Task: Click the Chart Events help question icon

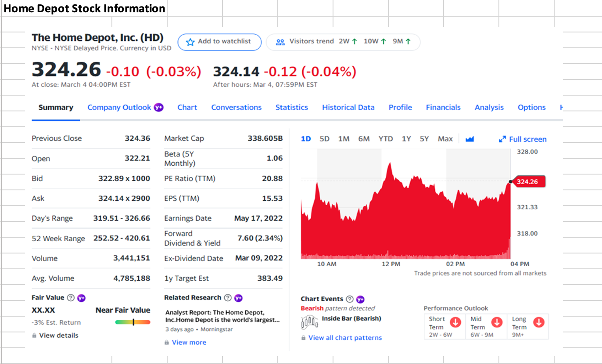Action: point(350,299)
